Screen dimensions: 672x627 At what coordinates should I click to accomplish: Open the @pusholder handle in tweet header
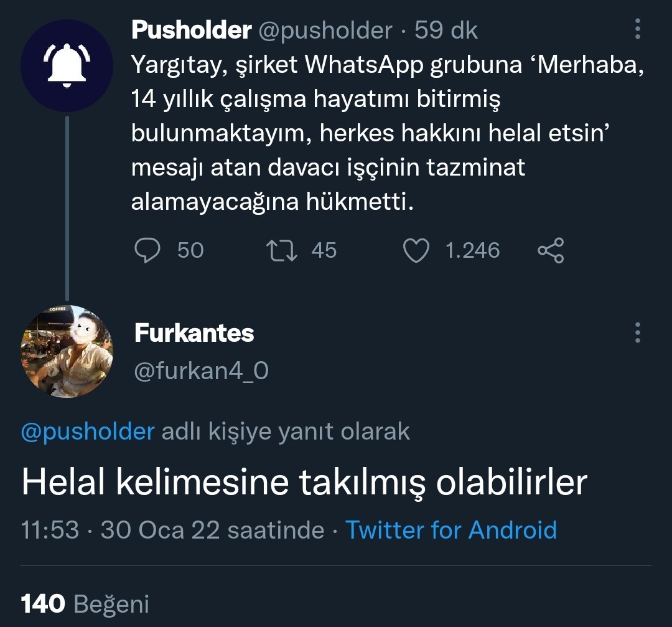[325, 30]
